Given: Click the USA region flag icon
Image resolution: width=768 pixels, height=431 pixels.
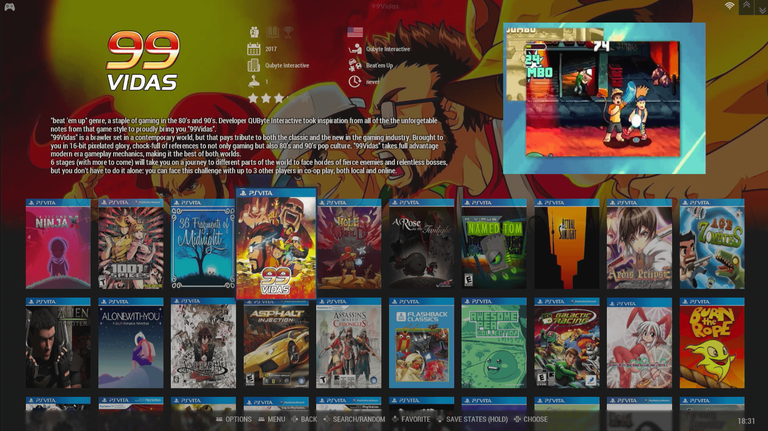Looking at the screenshot, I should click(x=355, y=32).
